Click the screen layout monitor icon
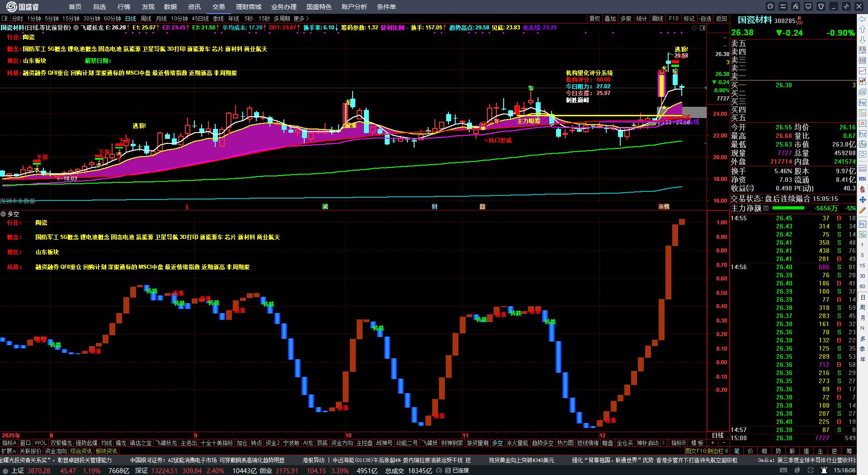 pyautogui.click(x=808, y=6)
